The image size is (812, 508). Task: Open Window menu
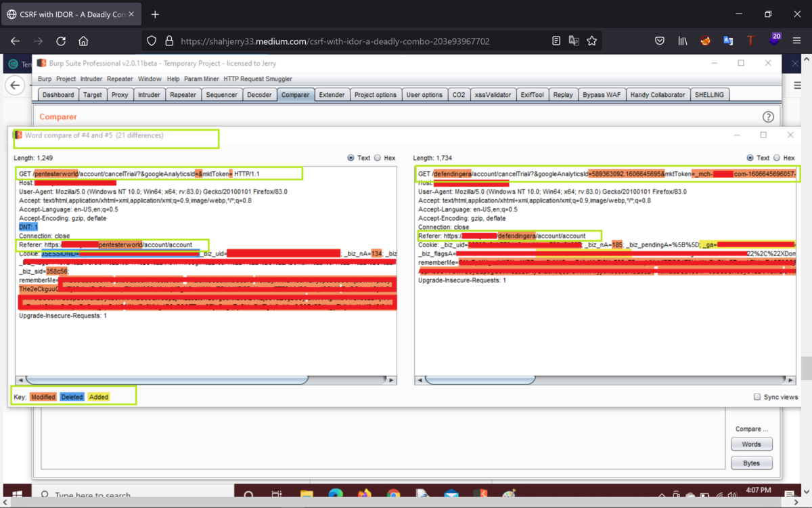pos(150,79)
